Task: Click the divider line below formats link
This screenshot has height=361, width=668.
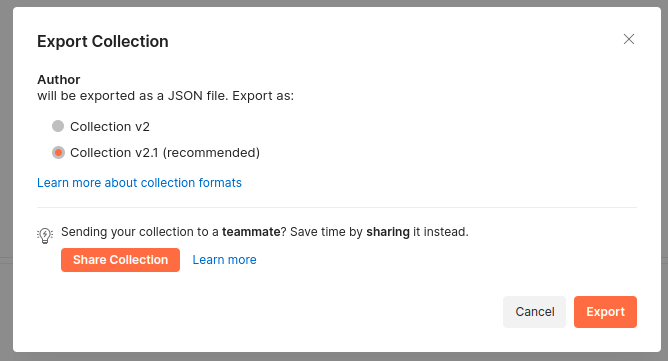Action: 337,208
